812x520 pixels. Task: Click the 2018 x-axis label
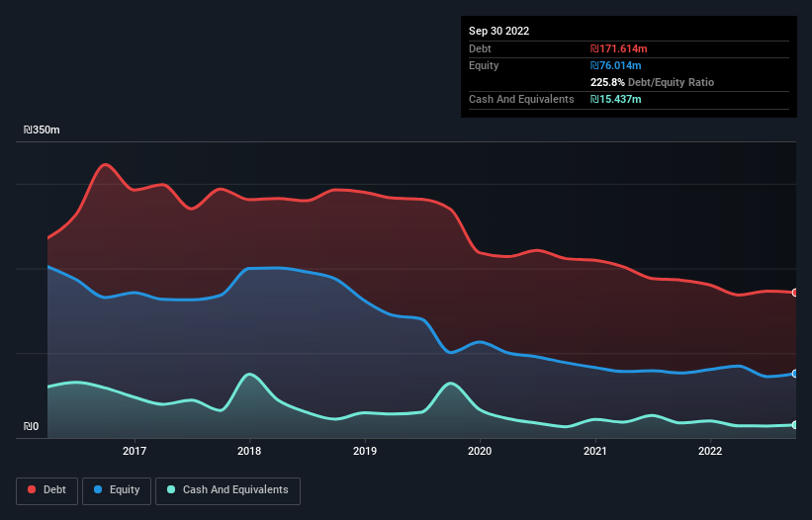pyautogui.click(x=249, y=451)
